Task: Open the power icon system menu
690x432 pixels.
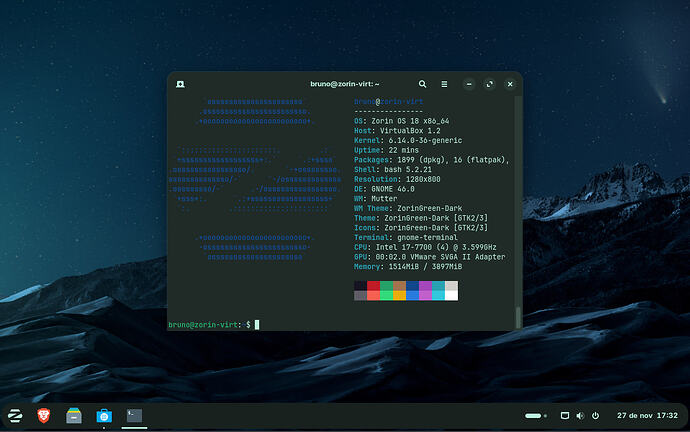Action: (x=595, y=415)
